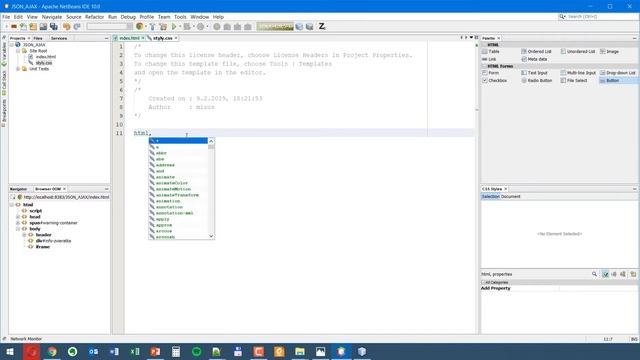Collapse the html node in Browser DOM
The height and width of the screenshot is (360, 640).
tap(12, 205)
